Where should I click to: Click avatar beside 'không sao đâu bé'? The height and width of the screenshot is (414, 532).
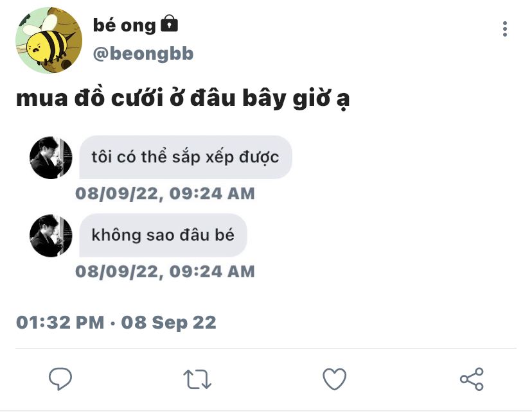click(x=51, y=236)
